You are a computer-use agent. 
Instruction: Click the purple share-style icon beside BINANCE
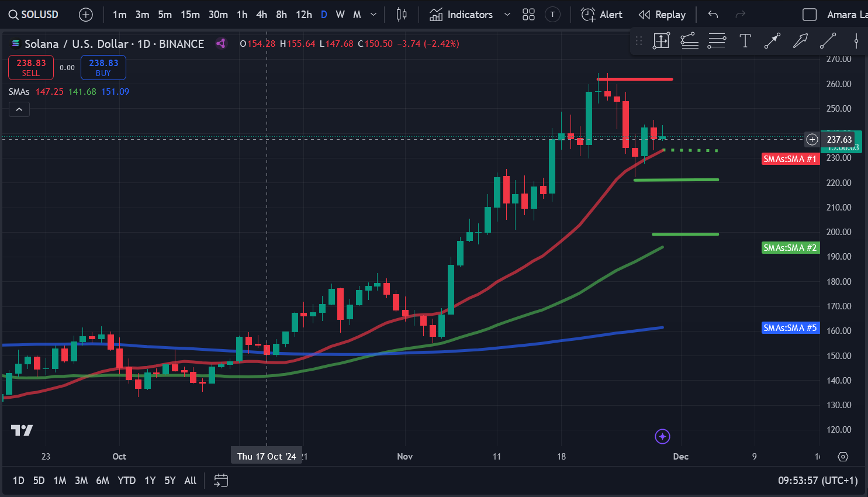(x=221, y=43)
